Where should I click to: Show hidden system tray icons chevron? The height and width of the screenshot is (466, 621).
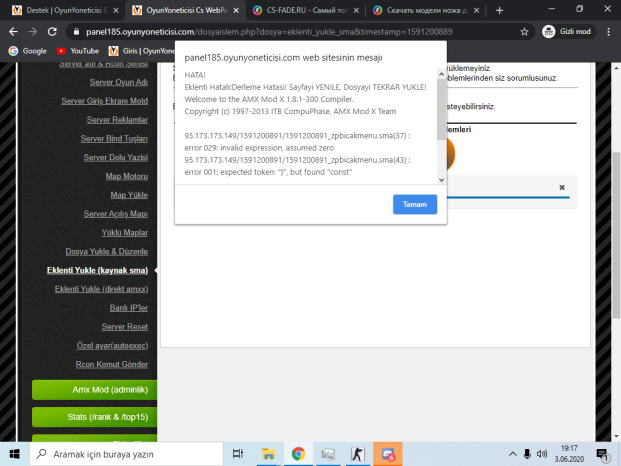512,454
